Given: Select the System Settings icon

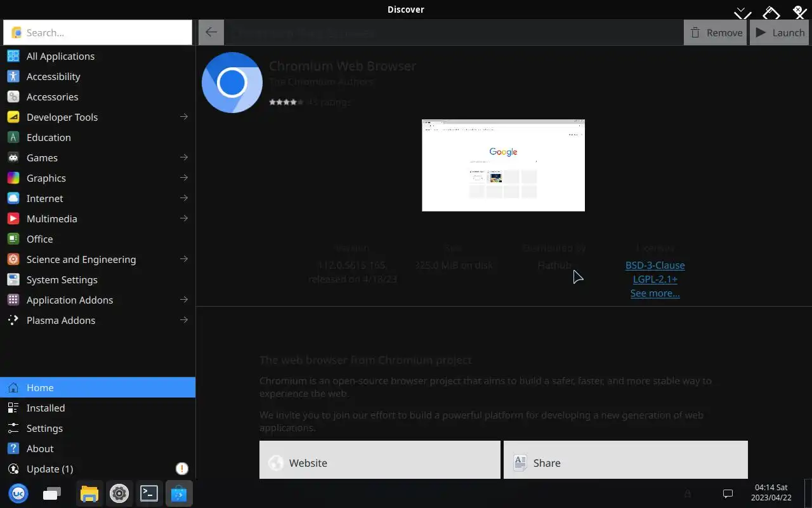Looking at the screenshot, I should 13,279.
